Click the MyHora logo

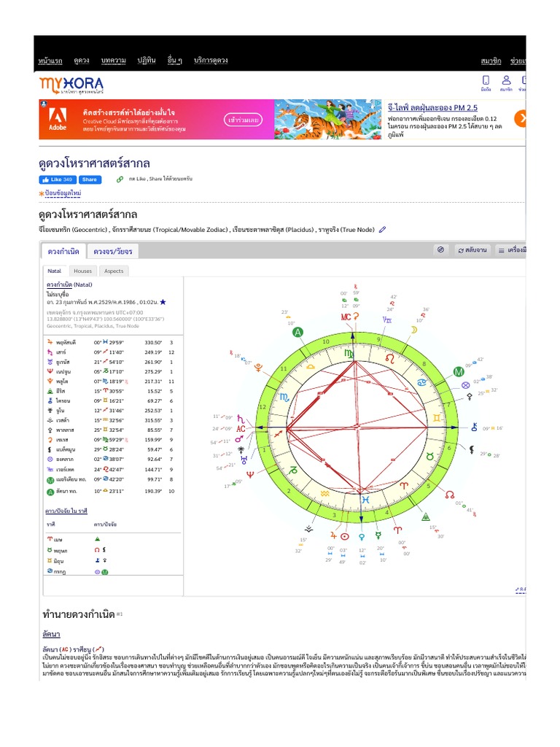[71, 85]
